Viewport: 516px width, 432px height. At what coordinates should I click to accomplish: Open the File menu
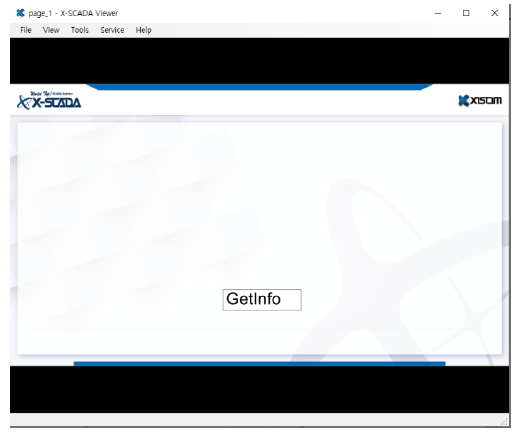tap(26, 30)
